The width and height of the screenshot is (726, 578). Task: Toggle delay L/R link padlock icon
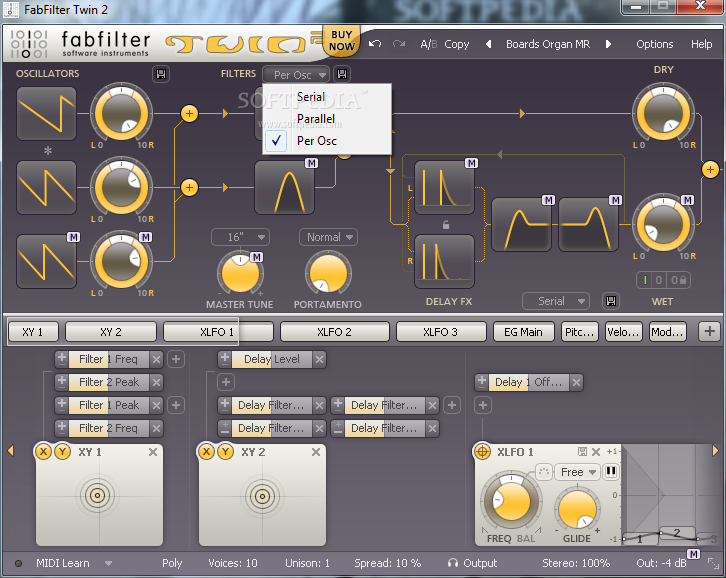(x=445, y=225)
